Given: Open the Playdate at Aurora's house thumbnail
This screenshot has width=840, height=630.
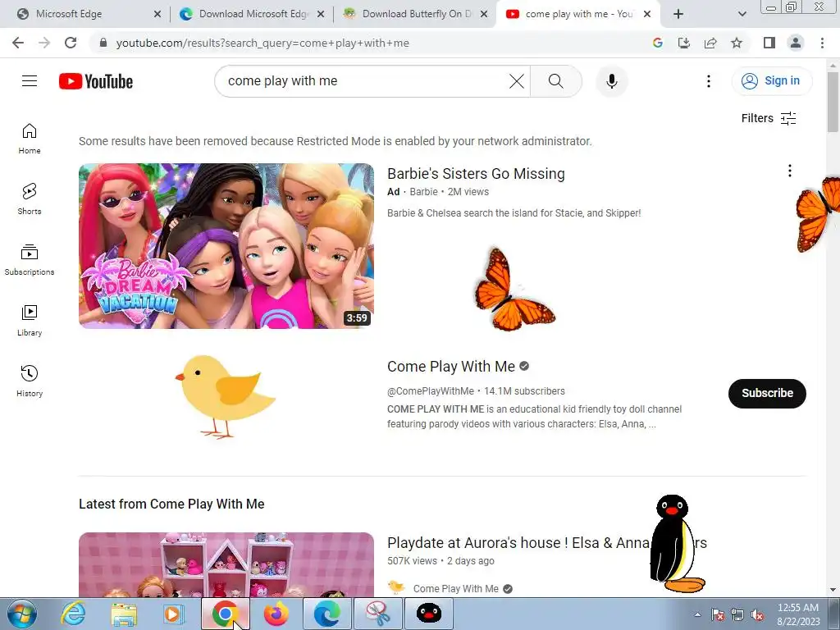Looking at the screenshot, I should click(x=226, y=564).
